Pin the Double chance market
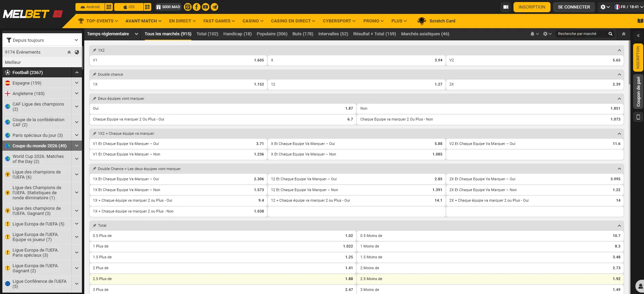 pyautogui.click(x=94, y=74)
